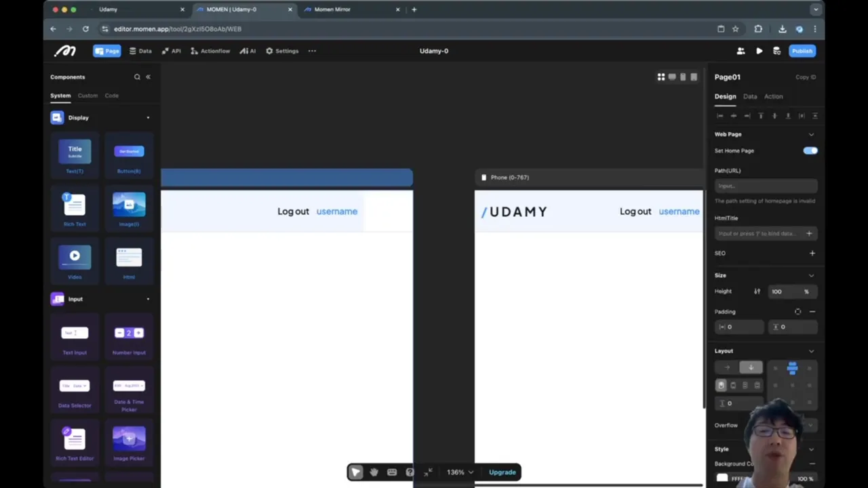The width and height of the screenshot is (868, 488).
Task: Click the align top icon in Design panel
Action: [761, 116]
